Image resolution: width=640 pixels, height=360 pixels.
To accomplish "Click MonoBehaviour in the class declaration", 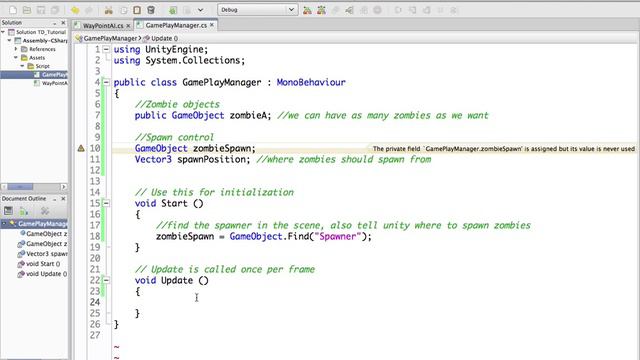I will 311,82.
